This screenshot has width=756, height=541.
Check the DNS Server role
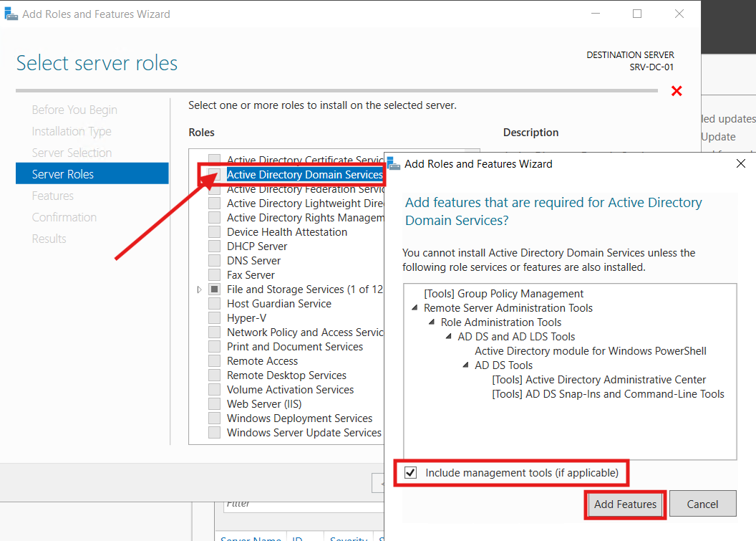coord(214,260)
